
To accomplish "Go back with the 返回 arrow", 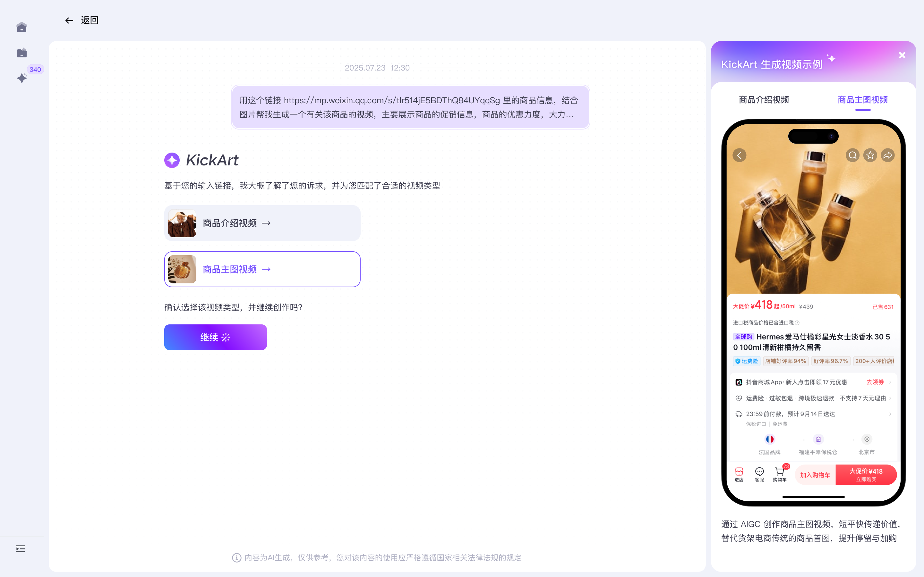I will (x=82, y=20).
